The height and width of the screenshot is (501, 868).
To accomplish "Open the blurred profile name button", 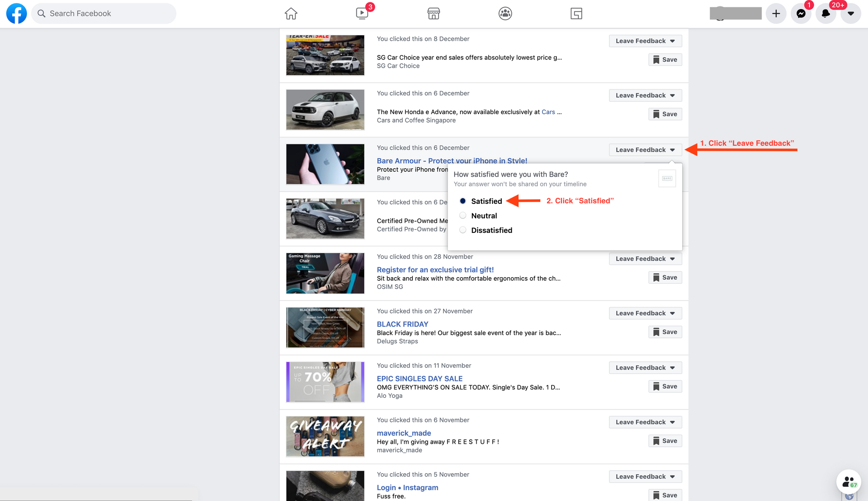I will pyautogui.click(x=735, y=13).
